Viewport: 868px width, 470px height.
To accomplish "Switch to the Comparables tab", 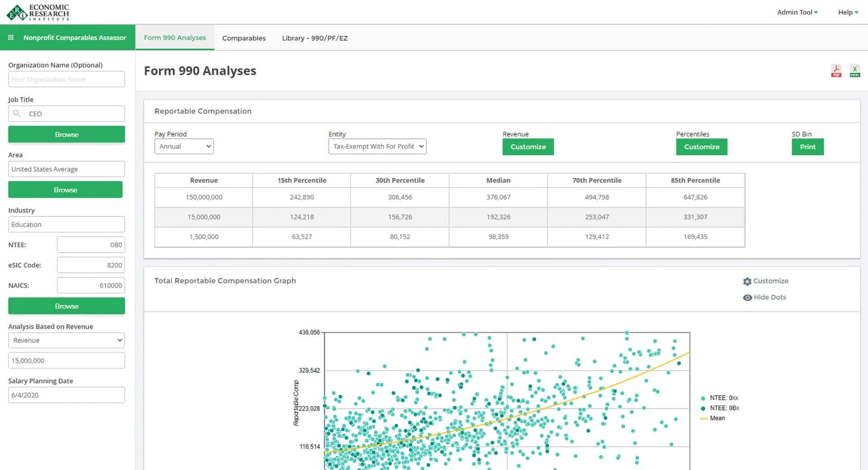I will click(x=244, y=38).
